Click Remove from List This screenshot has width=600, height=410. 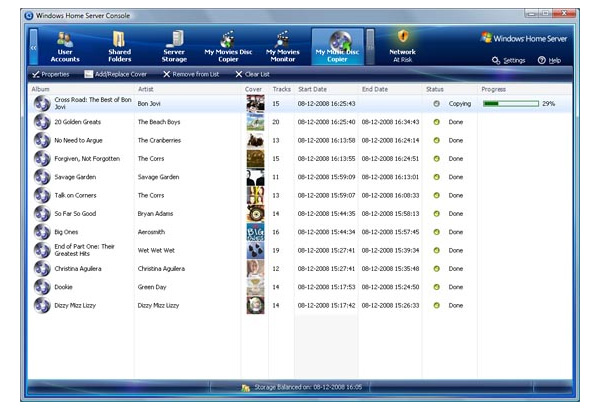(x=193, y=74)
